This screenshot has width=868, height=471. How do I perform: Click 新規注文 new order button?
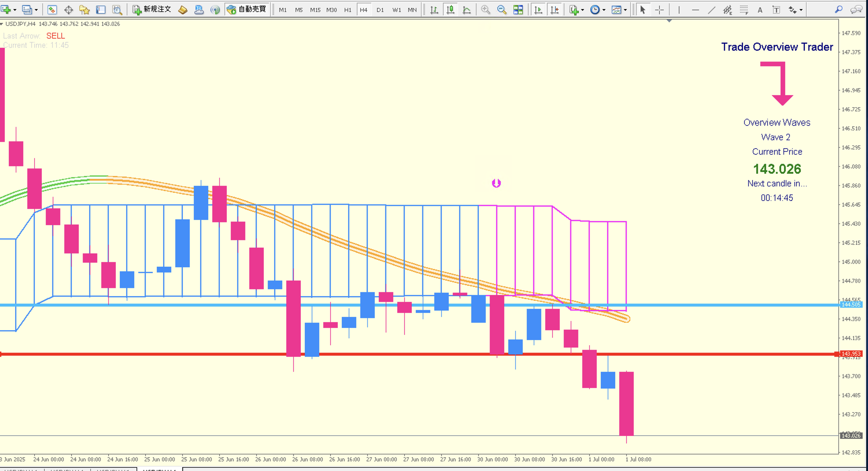(152, 10)
